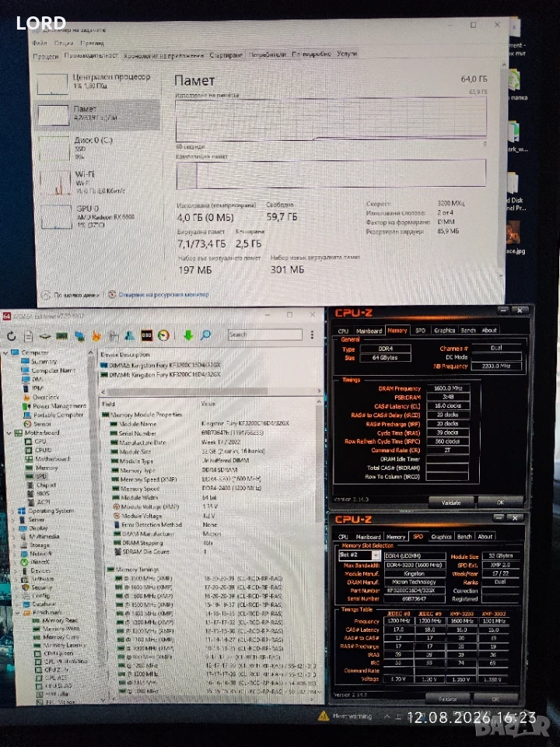This screenshot has width=560, height=747.
Task: Click the Heat warning tray notification
Action: (x=346, y=716)
